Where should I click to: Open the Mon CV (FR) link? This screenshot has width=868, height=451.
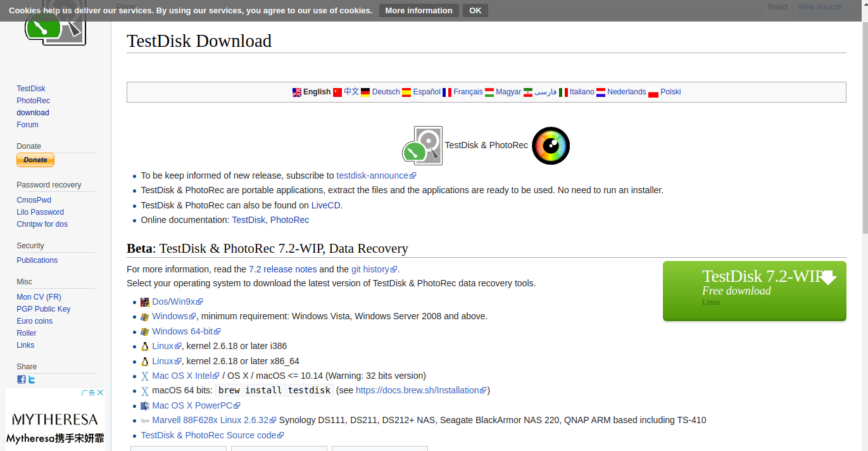point(39,297)
